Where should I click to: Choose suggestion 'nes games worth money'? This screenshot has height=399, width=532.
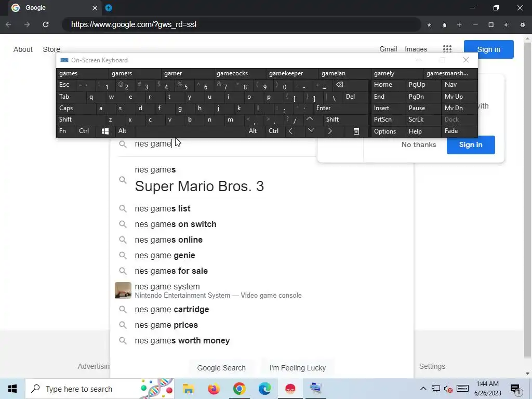182,340
